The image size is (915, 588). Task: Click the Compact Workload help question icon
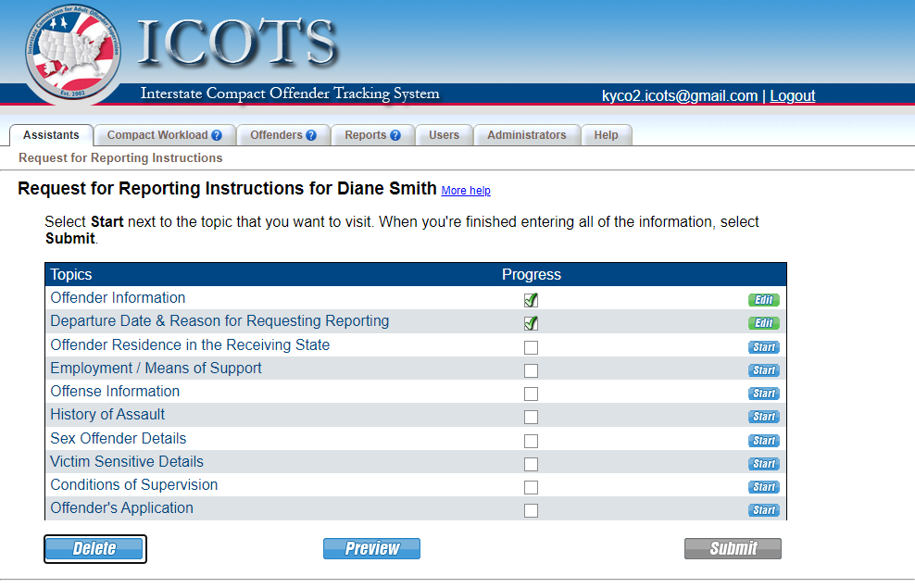[x=217, y=135]
